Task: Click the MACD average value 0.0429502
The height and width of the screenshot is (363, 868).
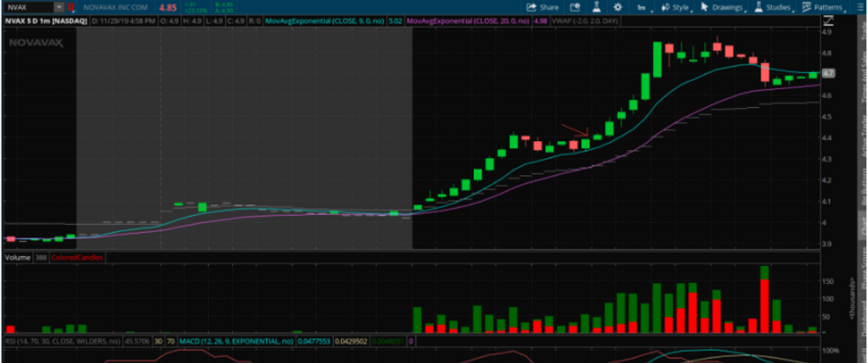Action: tap(351, 341)
